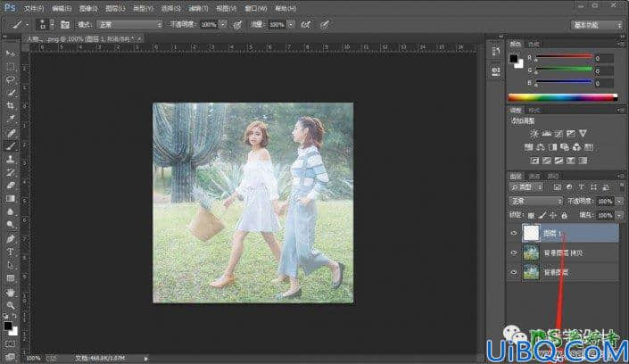Open the layer opacity dropdown arrow

(620, 201)
